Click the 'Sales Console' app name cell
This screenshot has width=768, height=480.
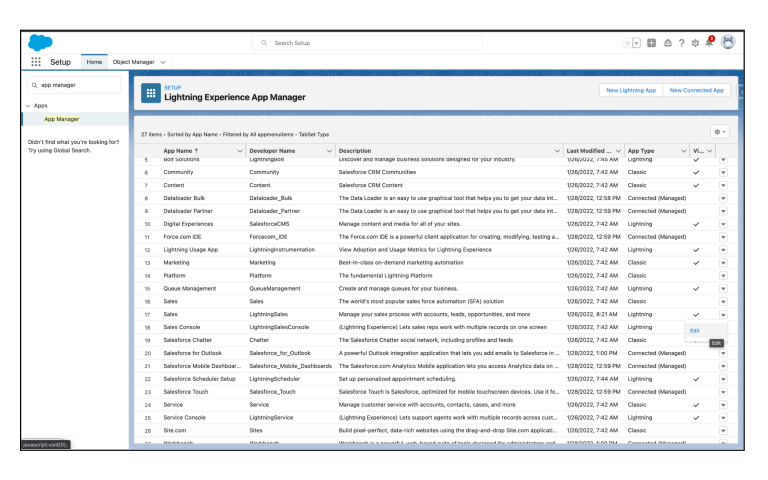(182, 327)
